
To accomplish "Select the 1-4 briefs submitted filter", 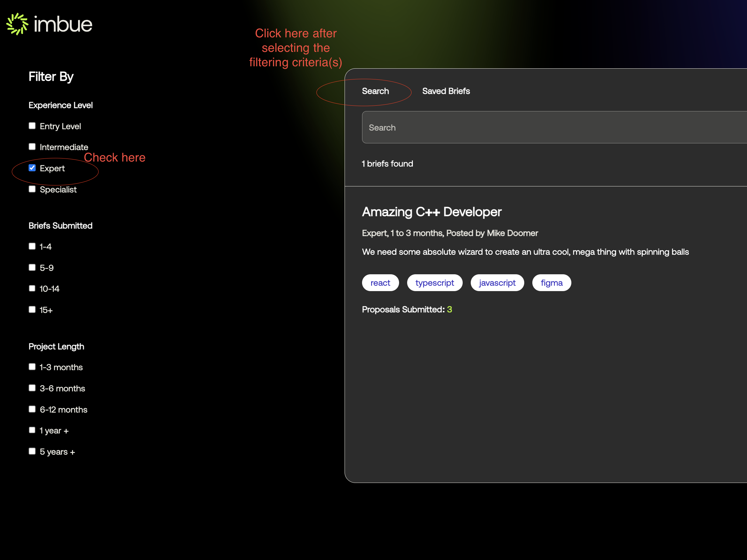I will click(32, 246).
